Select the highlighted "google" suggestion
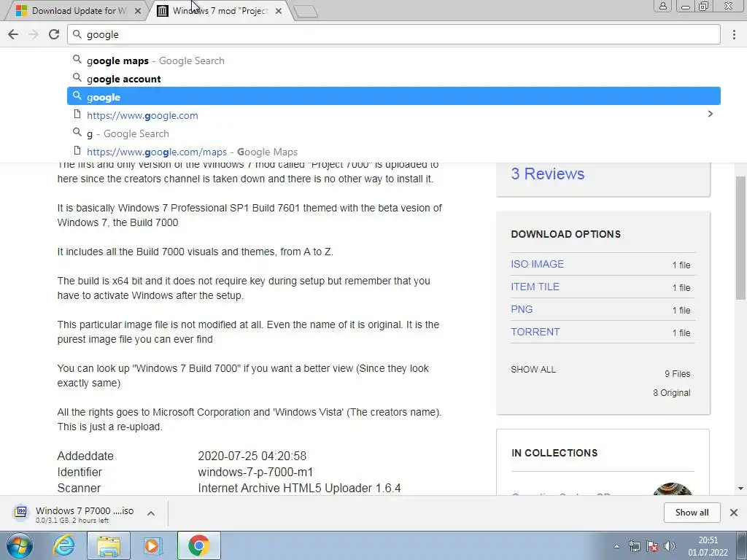 point(393,97)
